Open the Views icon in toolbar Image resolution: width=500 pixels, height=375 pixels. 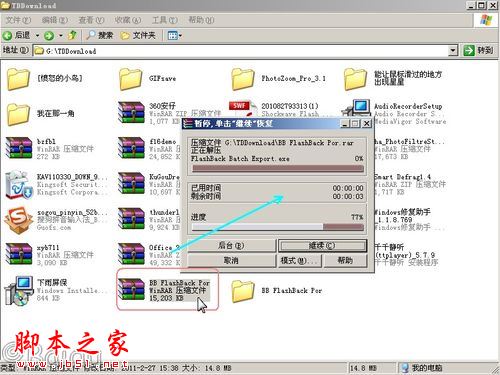pyautogui.click(x=172, y=35)
